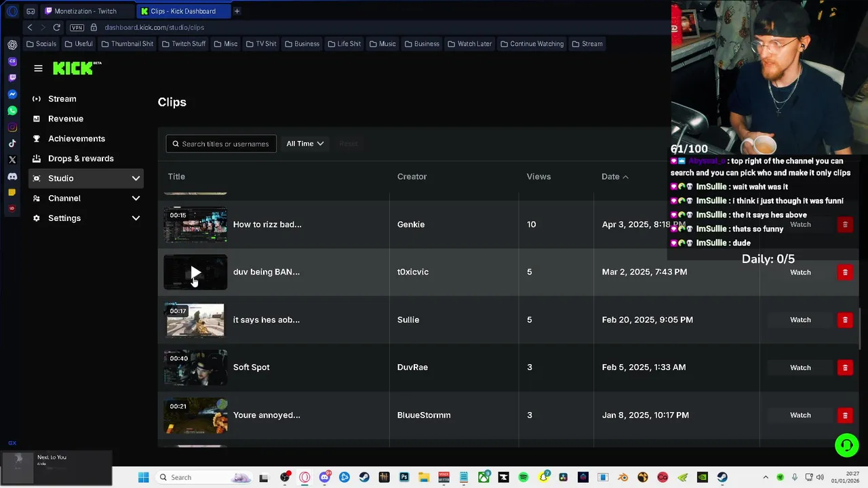Open Blender from the taskbar

(x=623, y=477)
